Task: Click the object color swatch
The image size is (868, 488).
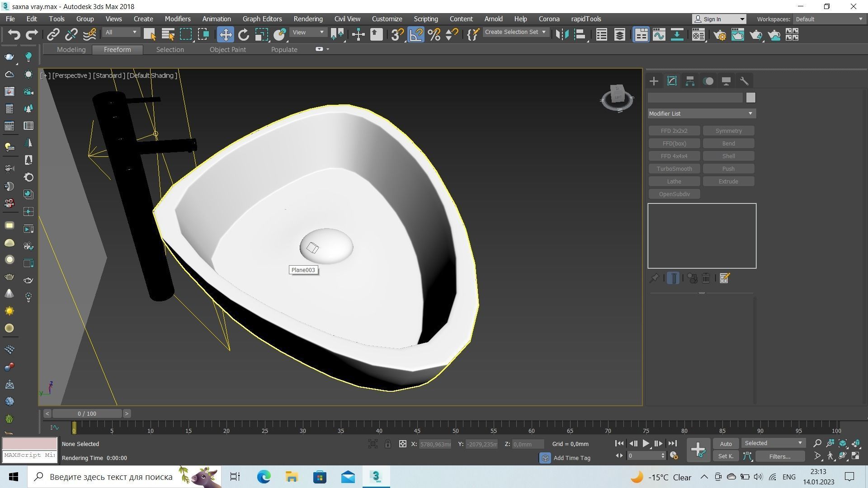Action: pyautogui.click(x=750, y=98)
